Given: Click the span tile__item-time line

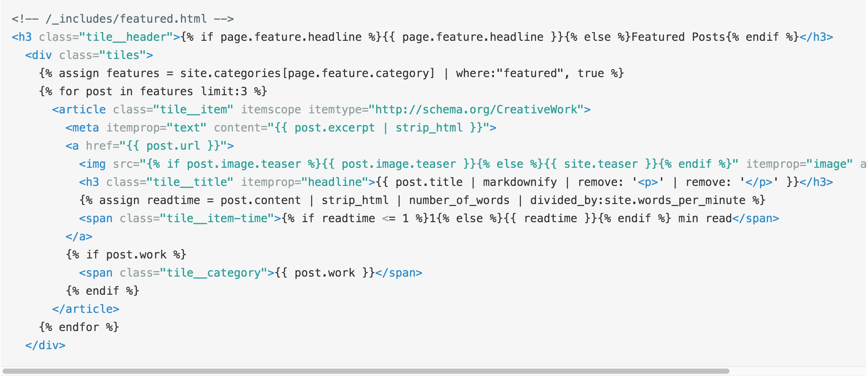Looking at the screenshot, I should (x=428, y=219).
